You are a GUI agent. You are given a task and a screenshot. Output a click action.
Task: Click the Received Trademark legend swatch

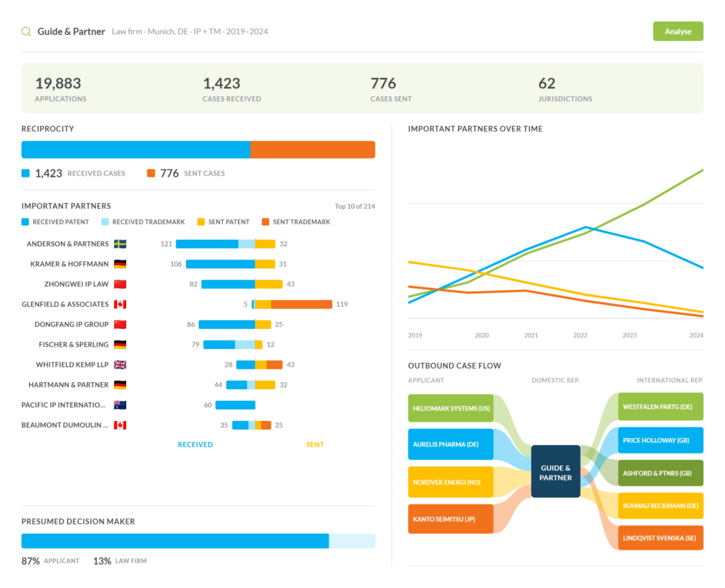[105, 222]
